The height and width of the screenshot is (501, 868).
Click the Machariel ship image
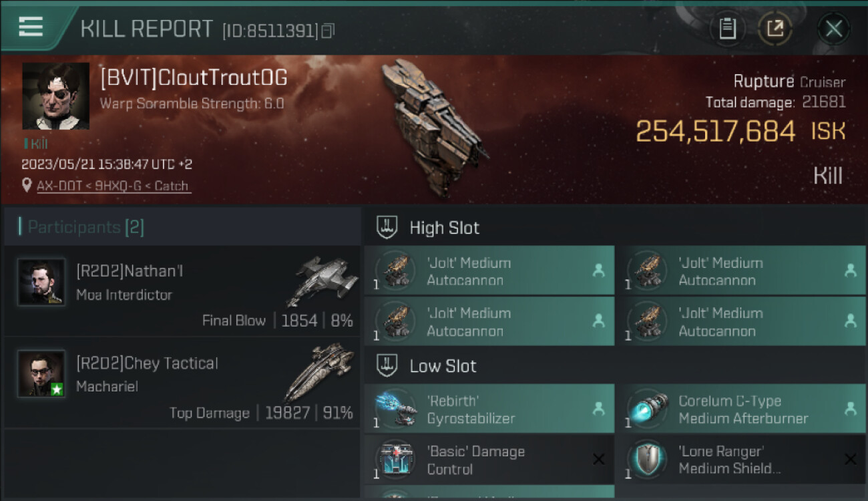pyautogui.click(x=318, y=371)
